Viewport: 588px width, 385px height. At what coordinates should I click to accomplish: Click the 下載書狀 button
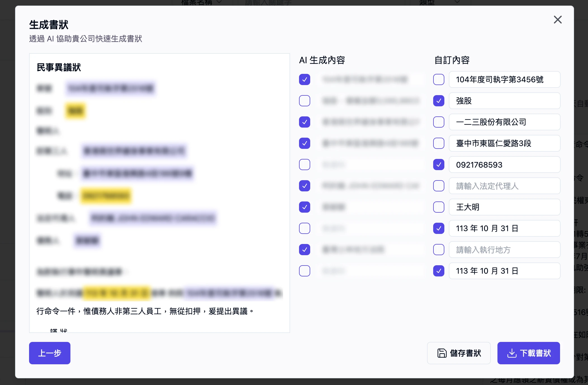tap(528, 353)
